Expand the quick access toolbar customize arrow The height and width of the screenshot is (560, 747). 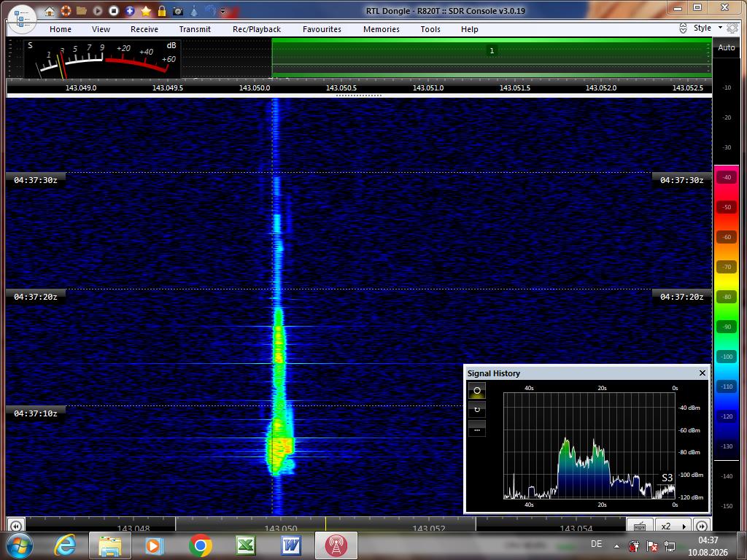tap(222, 11)
